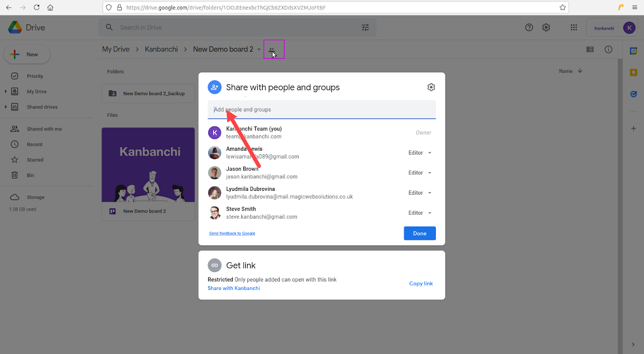Click the Google Drive logo
This screenshot has height=354, width=644.
[14, 27]
